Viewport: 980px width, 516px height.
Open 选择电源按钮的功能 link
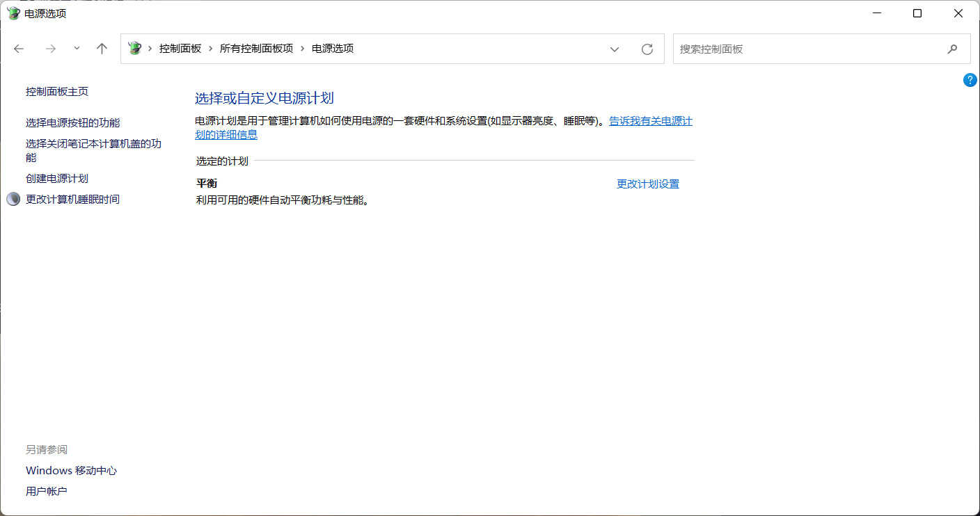pos(72,122)
